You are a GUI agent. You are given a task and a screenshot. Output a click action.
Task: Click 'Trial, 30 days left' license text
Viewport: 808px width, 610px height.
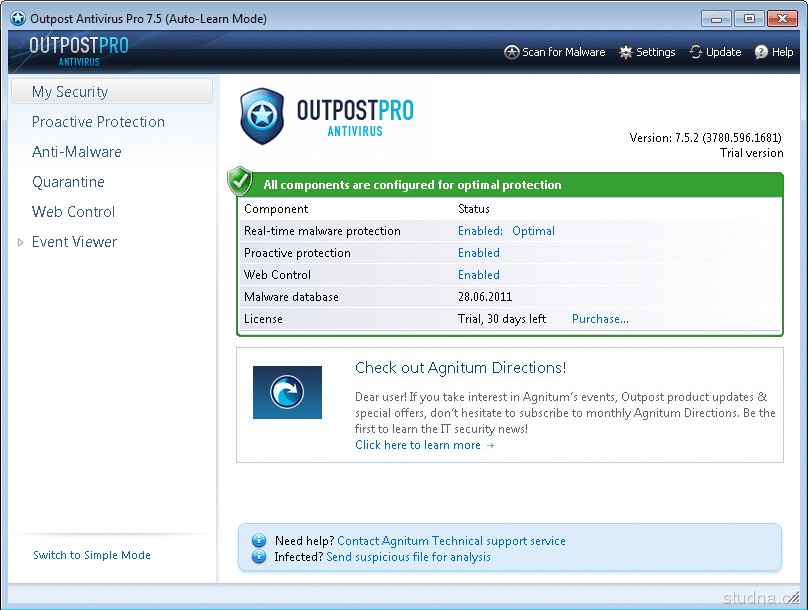click(x=502, y=319)
